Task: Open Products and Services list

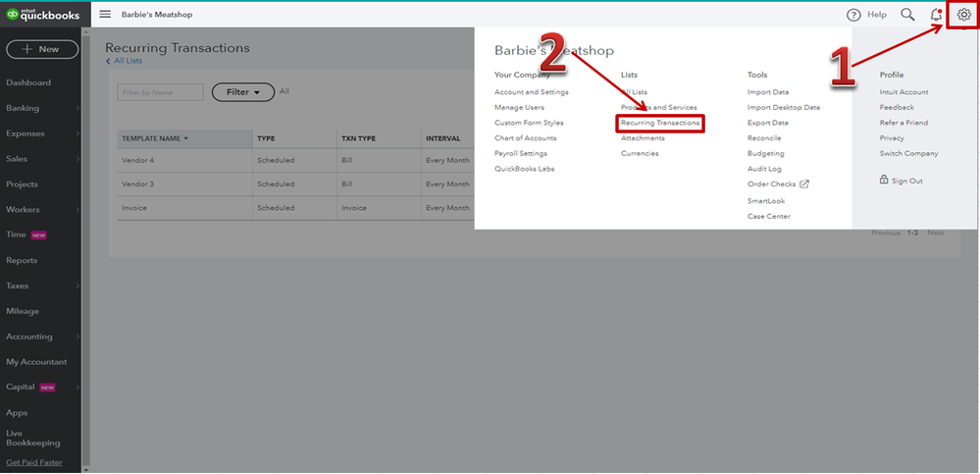Action: click(x=659, y=108)
